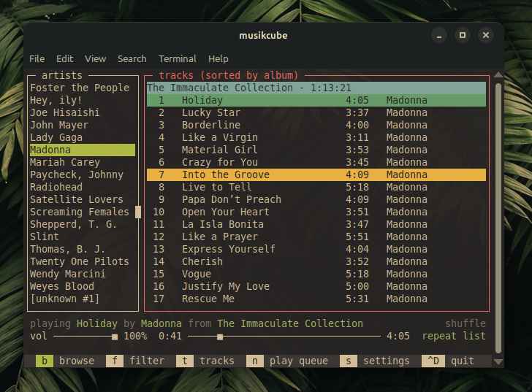Select the 't' tracks shortcut key
The height and width of the screenshot is (392, 532).
[185, 361]
